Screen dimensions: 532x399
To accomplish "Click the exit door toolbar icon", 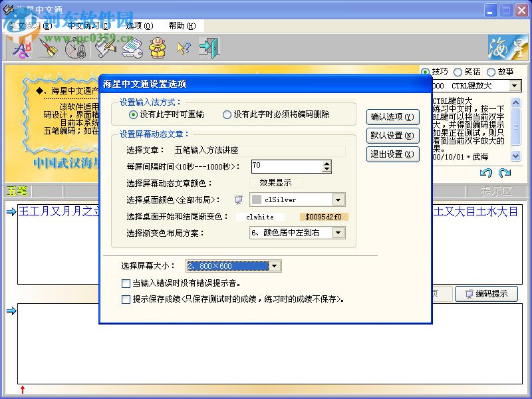I will tap(209, 48).
